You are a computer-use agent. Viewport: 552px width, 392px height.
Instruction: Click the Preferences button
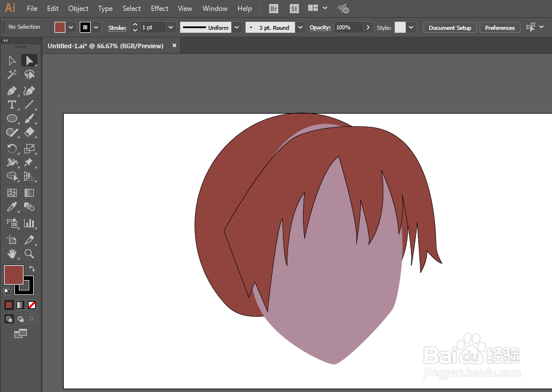point(500,28)
